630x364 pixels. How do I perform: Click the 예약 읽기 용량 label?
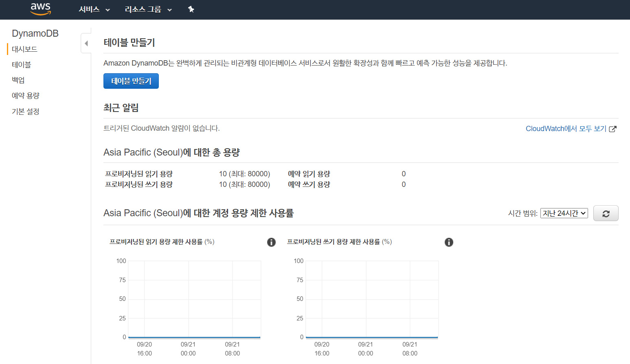(x=309, y=174)
